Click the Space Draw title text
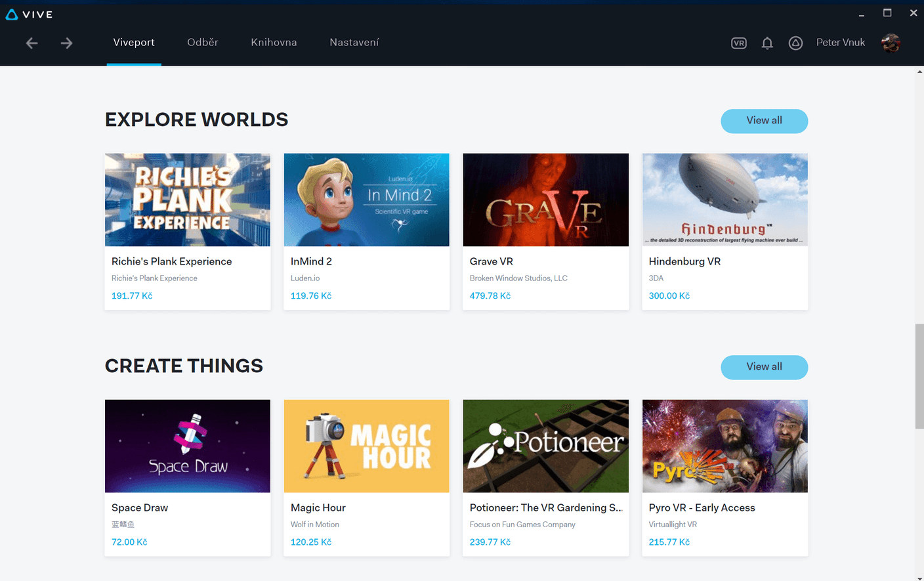 coord(140,507)
